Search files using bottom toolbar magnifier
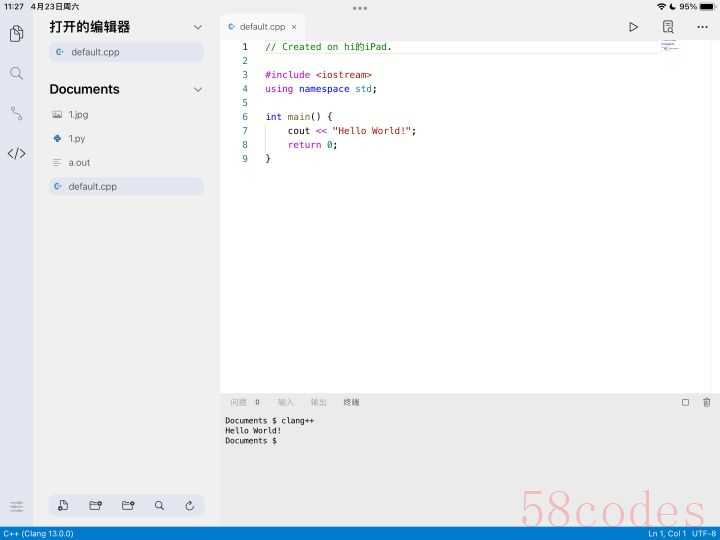The image size is (720, 540). [159, 506]
